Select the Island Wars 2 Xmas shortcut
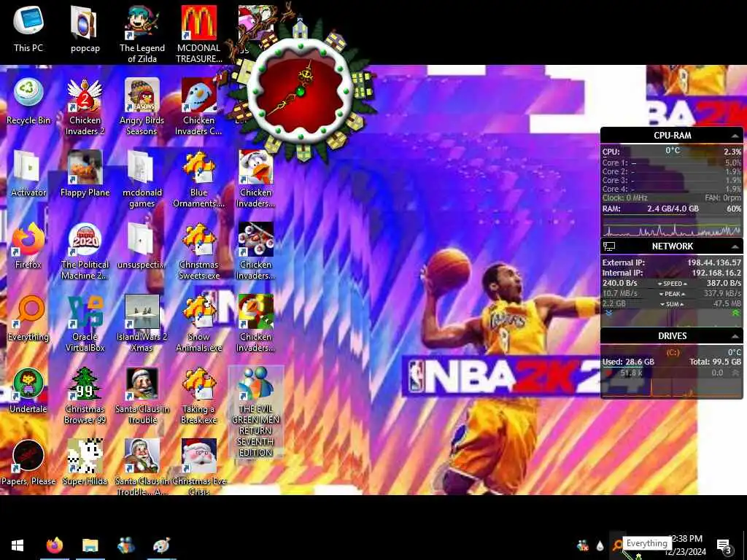 pos(142,323)
